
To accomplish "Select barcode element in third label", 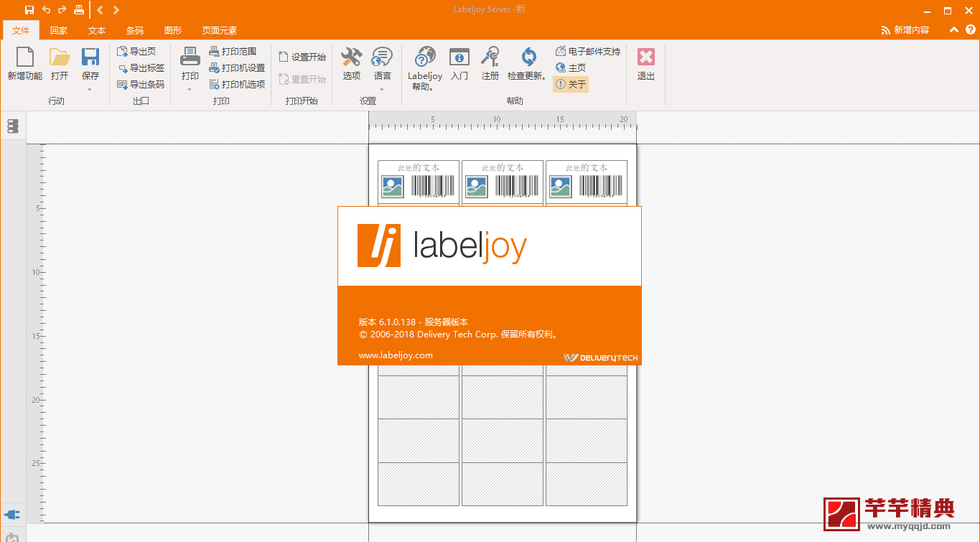I will (601, 187).
